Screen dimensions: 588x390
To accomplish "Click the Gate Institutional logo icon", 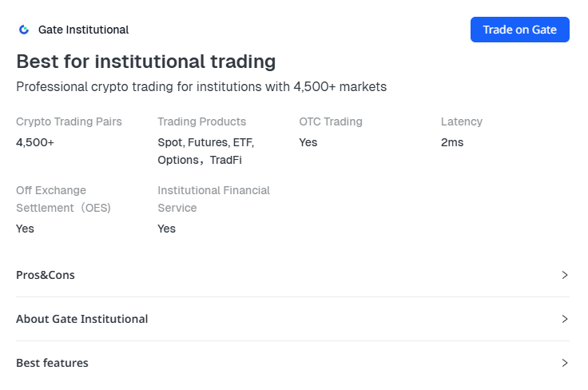I will click(x=24, y=30).
